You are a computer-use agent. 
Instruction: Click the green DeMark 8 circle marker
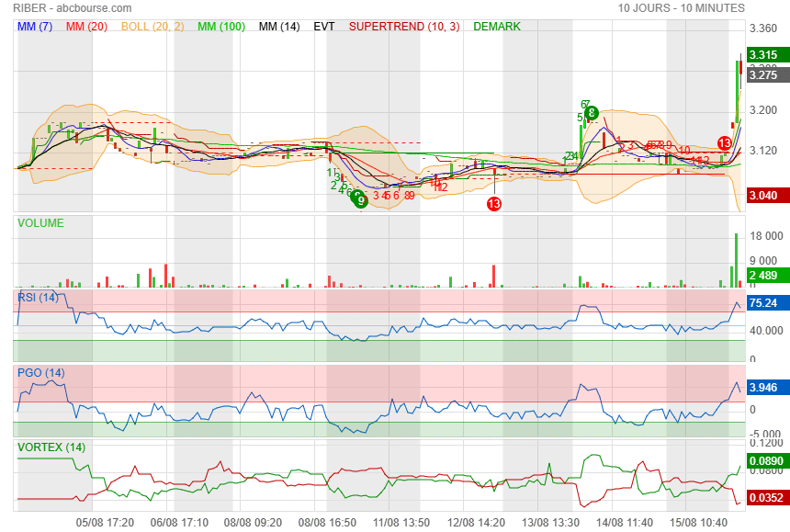592,113
